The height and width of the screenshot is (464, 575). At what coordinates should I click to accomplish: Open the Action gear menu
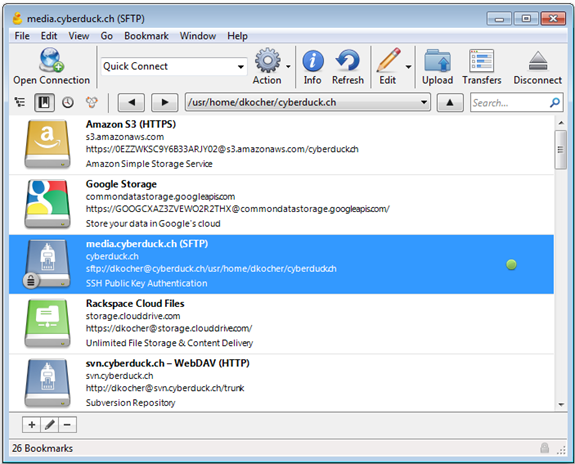(x=268, y=60)
